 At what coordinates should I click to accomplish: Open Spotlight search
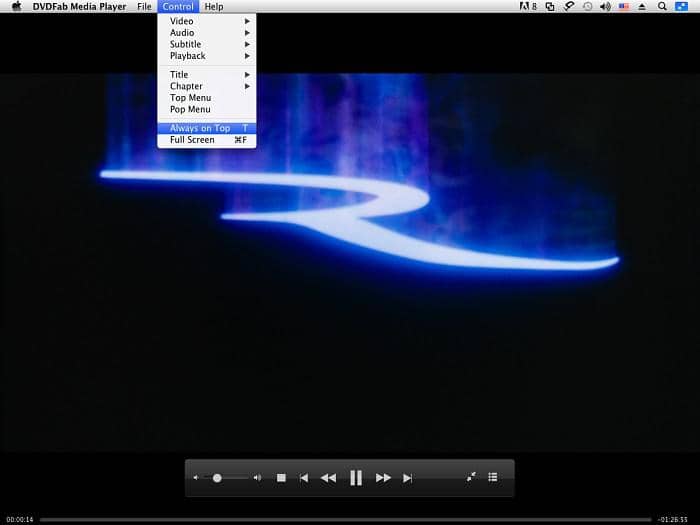click(x=662, y=6)
